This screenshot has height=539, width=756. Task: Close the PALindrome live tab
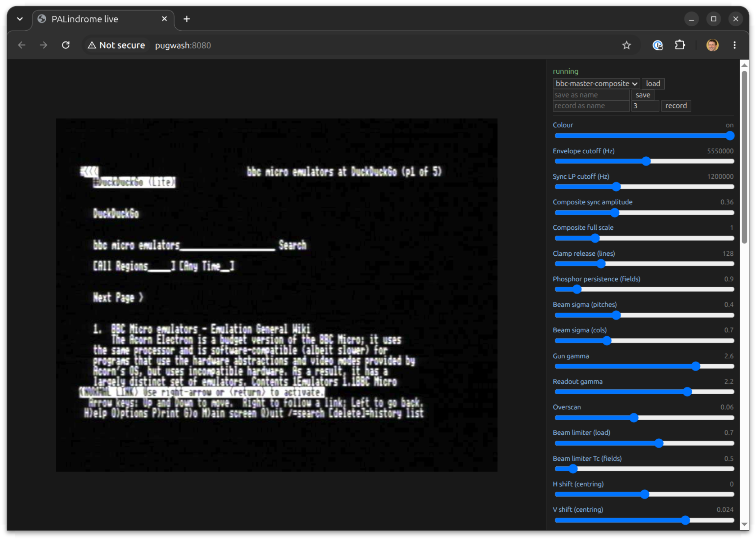(x=164, y=19)
